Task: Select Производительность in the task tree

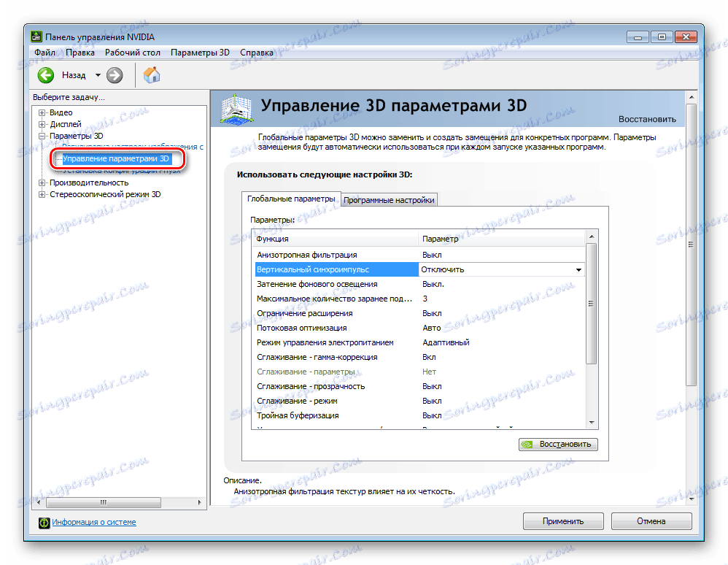Action: pyautogui.click(x=89, y=182)
